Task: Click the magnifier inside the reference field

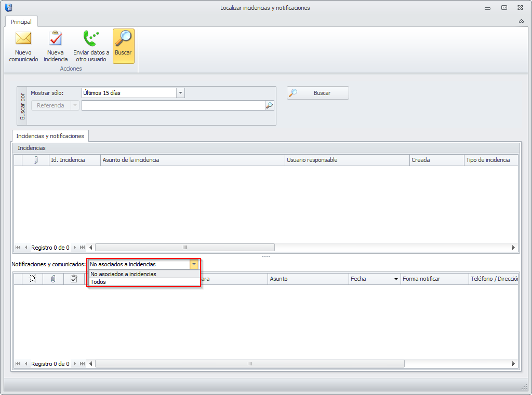Action: tap(270, 105)
